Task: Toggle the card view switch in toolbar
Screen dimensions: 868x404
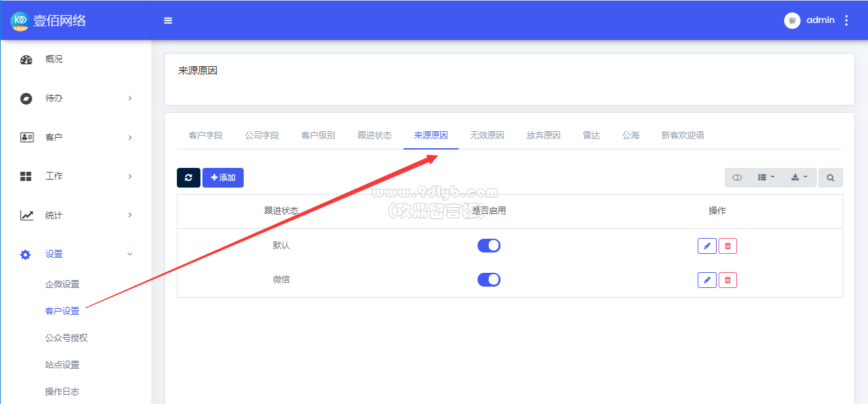Action: click(737, 178)
